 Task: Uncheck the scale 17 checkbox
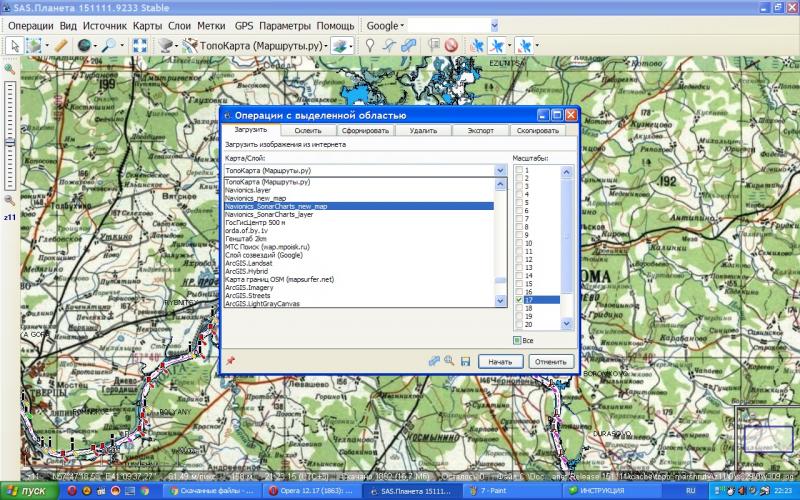coord(517,300)
